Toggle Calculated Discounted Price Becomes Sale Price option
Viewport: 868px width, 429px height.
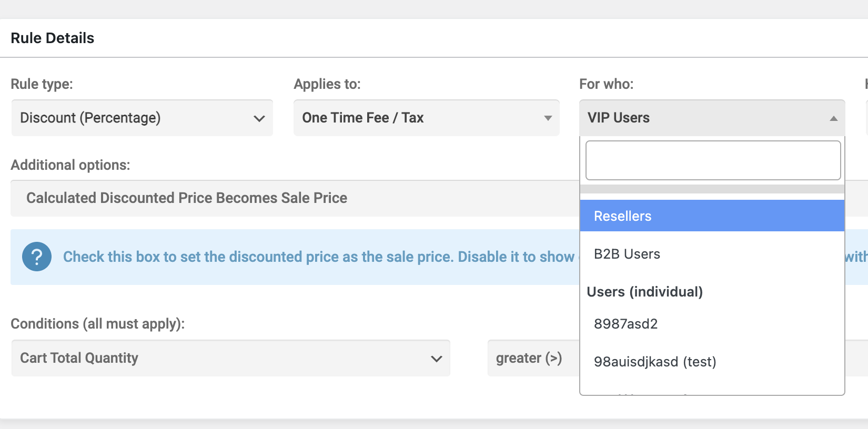(x=187, y=198)
